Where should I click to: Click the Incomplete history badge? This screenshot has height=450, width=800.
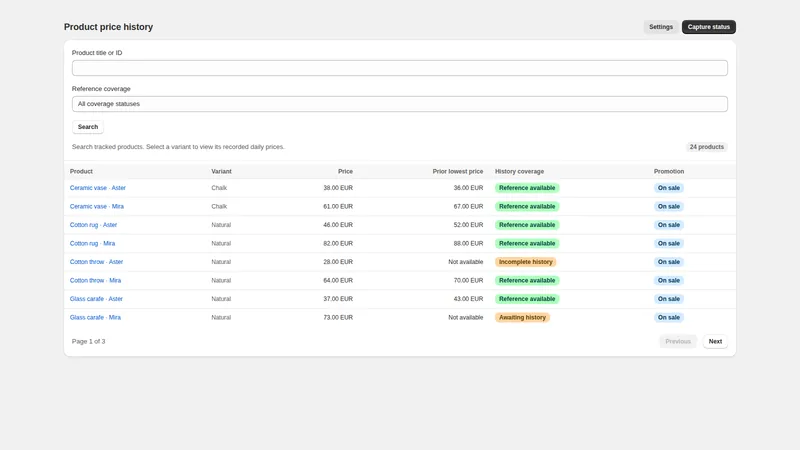[526, 262]
